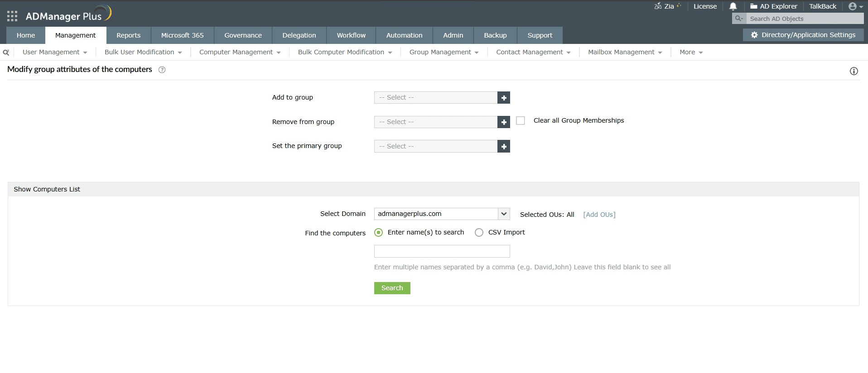This screenshot has width=868, height=373.
Task: Switch to the Backup tab
Action: 496,35
